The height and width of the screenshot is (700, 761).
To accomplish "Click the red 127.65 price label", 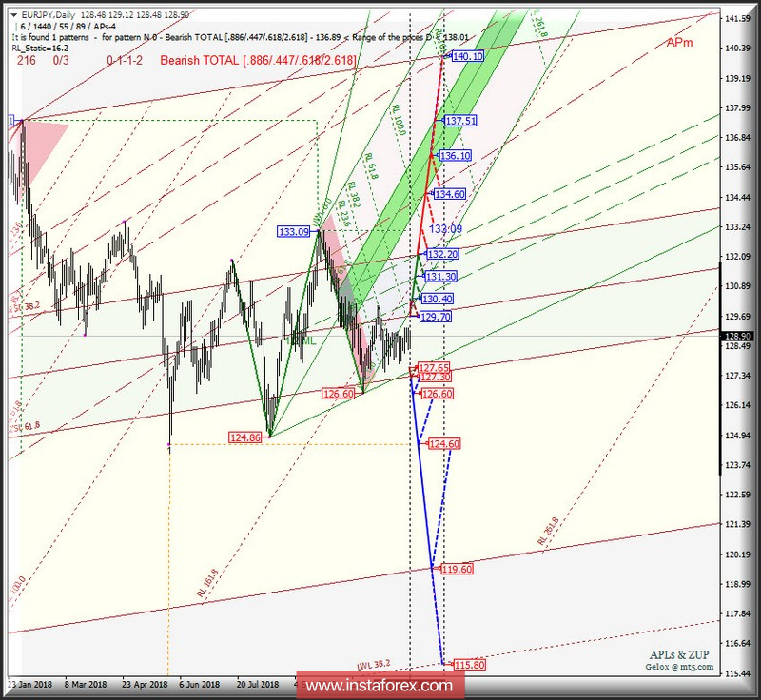I will [434, 367].
